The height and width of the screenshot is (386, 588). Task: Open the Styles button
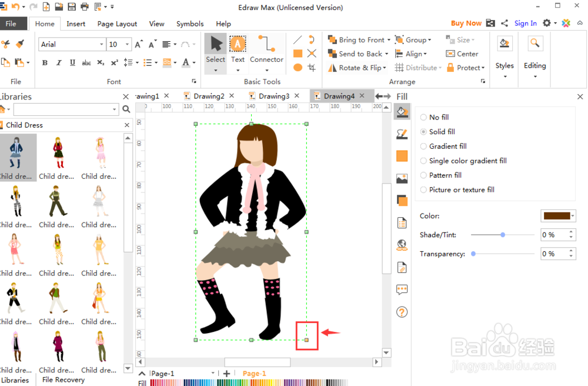pos(505,56)
